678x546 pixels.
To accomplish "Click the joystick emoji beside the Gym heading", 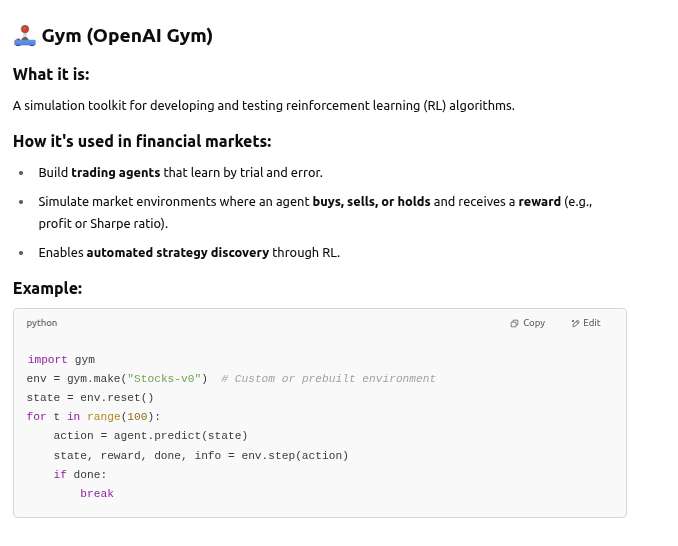I will 24,36.
